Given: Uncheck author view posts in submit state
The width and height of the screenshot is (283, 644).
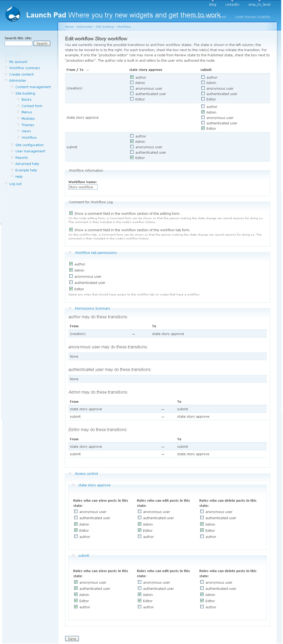Looking at the screenshot, I should [x=76, y=607].
